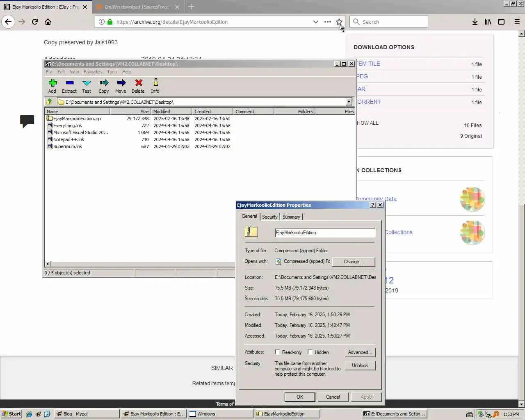The width and height of the screenshot is (525, 420).
Task: Click the Add button in 7-Zip toolbar
Action: coord(52,86)
